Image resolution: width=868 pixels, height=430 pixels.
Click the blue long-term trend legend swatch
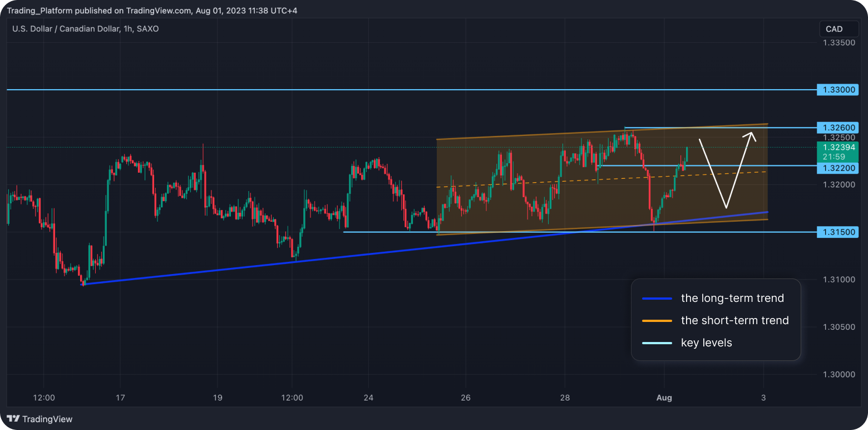pyautogui.click(x=657, y=299)
